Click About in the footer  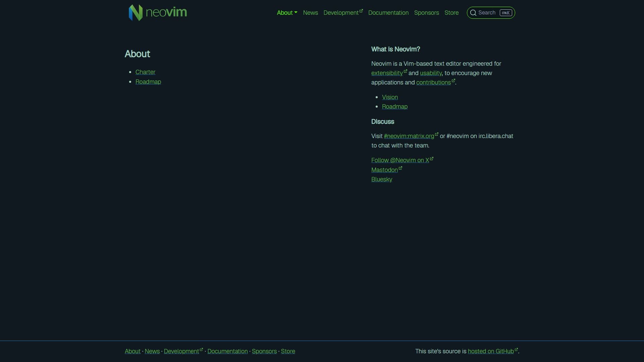coord(132,351)
